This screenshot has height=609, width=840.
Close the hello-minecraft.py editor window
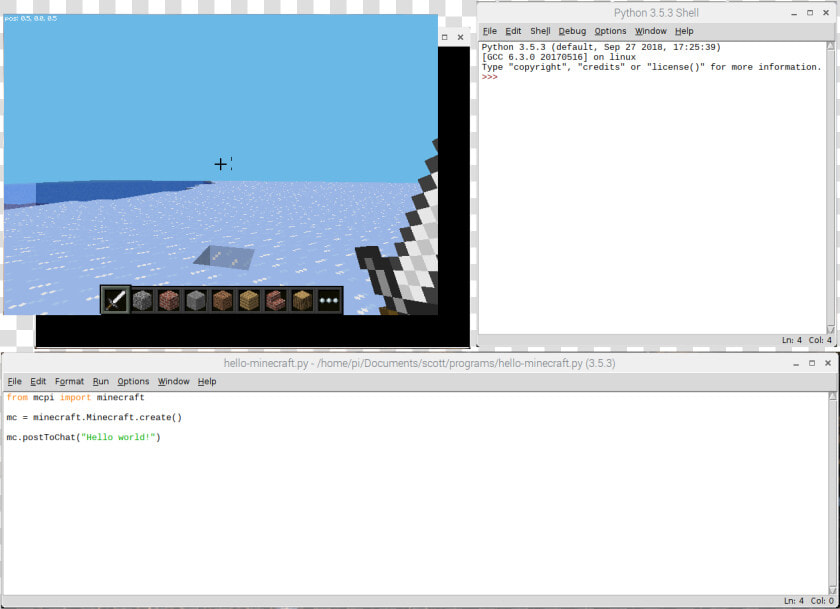pos(828,363)
